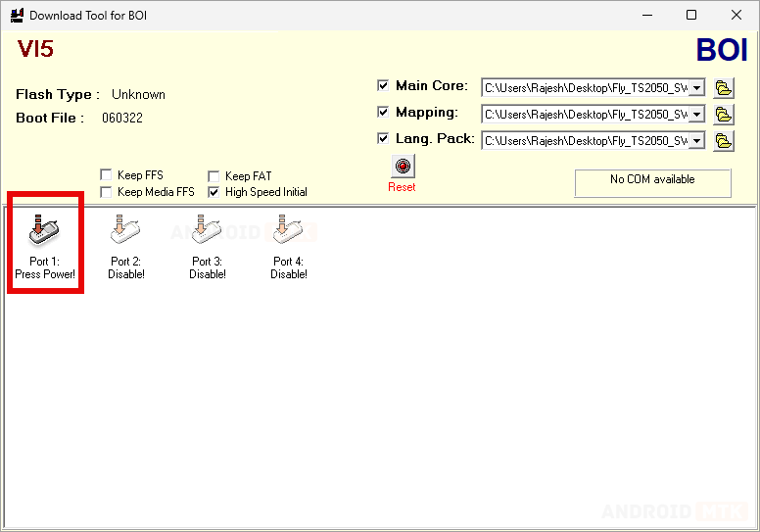This screenshot has height=532, width=760.
Task: Maximize the Download Tool window
Action: 691,16
